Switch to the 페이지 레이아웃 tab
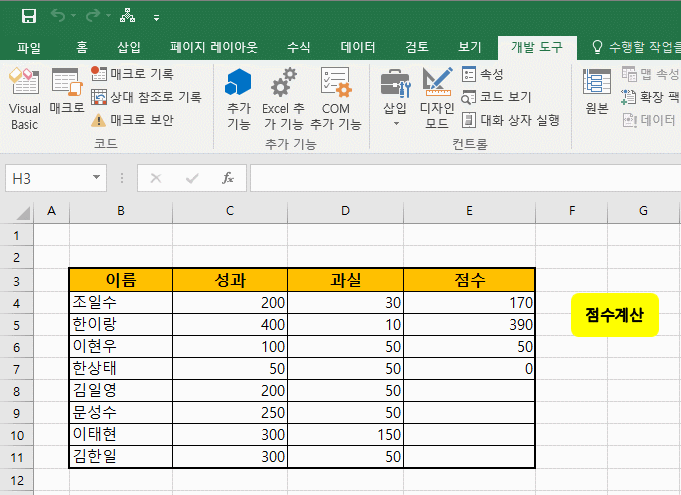 coord(214,47)
